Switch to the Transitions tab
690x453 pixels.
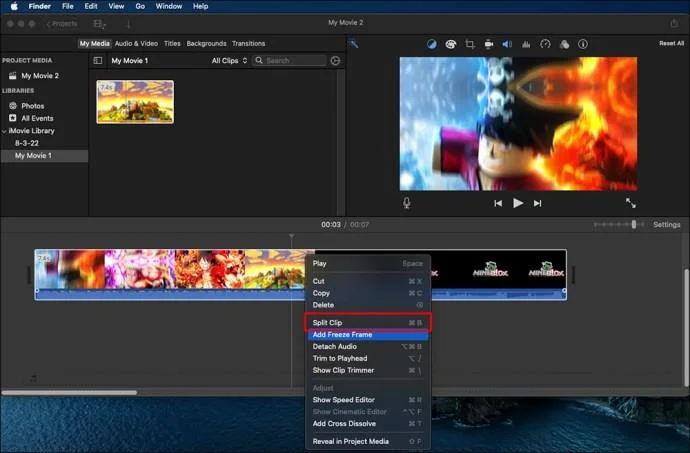tap(249, 44)
